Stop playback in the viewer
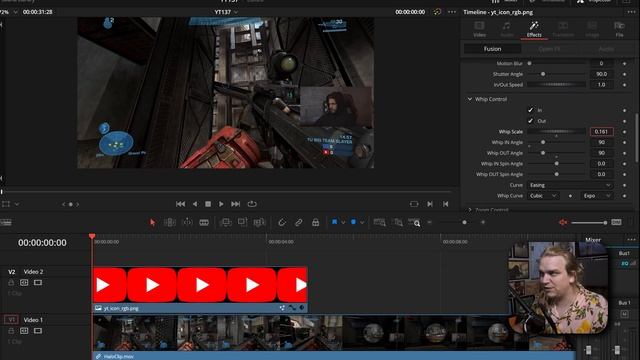Viewport: 640px width, 360px height. pyautogui.click(x=208, y=204)
